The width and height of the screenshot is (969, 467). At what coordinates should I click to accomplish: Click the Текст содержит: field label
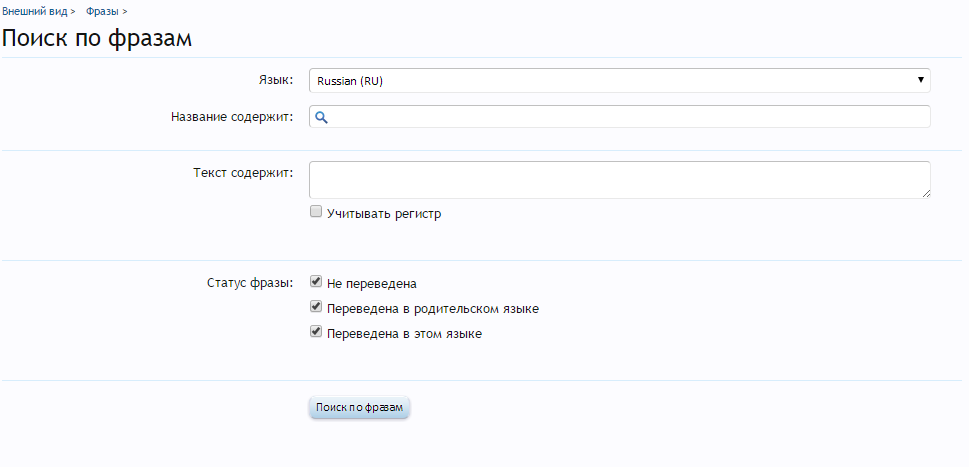point(243,172)
